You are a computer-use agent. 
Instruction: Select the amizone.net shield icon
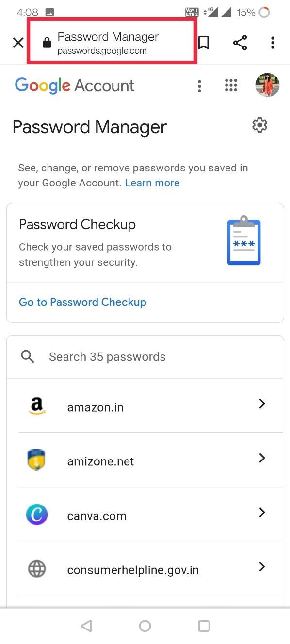(x=37, y=460)
